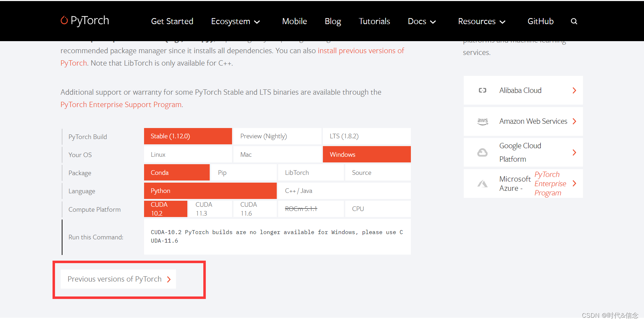Click the PyTorch flame logo
The image size is (644, 322).
pos(64,20)
